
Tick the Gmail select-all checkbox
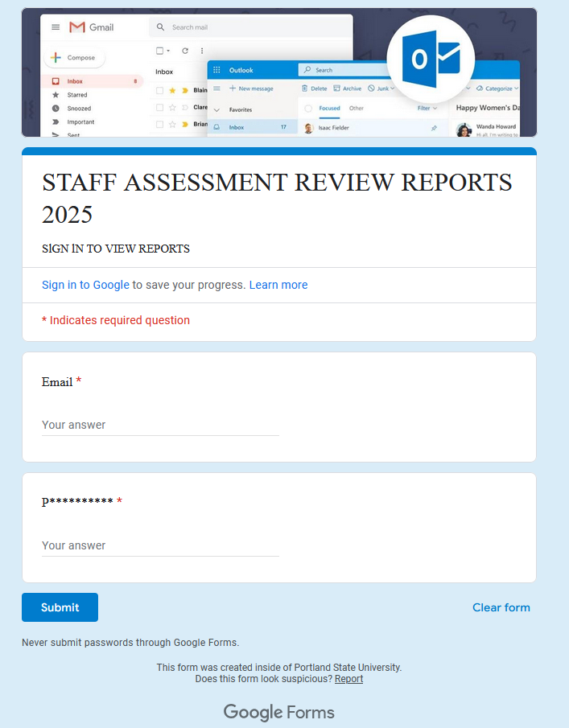[x=159, y=51]
